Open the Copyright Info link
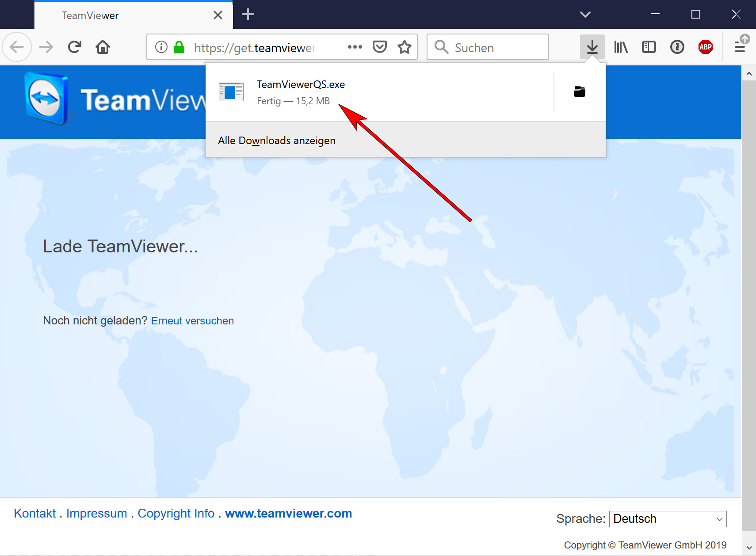Image resolution: width=756 pixels, height=556 pixels. pos(176,514)
